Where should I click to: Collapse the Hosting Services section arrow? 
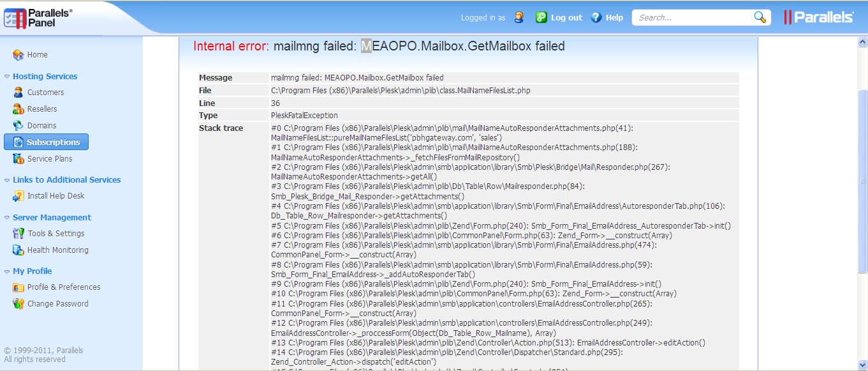pos(7,77)
